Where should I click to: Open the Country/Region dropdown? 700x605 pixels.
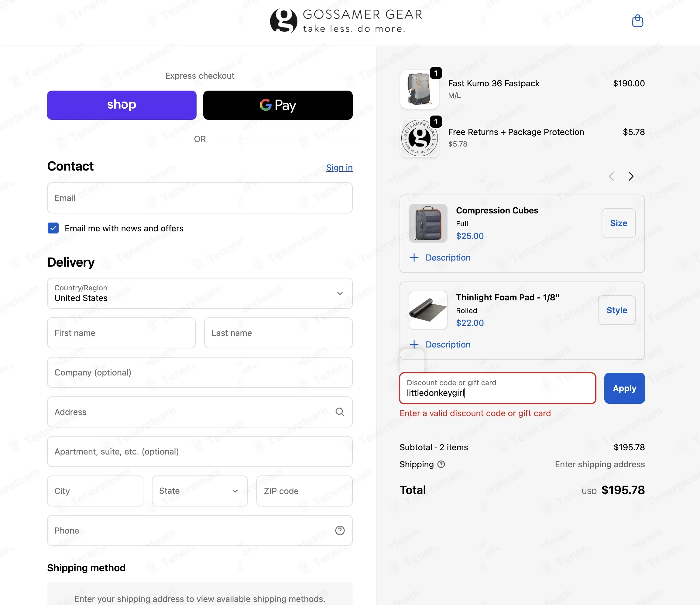pyautogui.click(x=200, y=293)
